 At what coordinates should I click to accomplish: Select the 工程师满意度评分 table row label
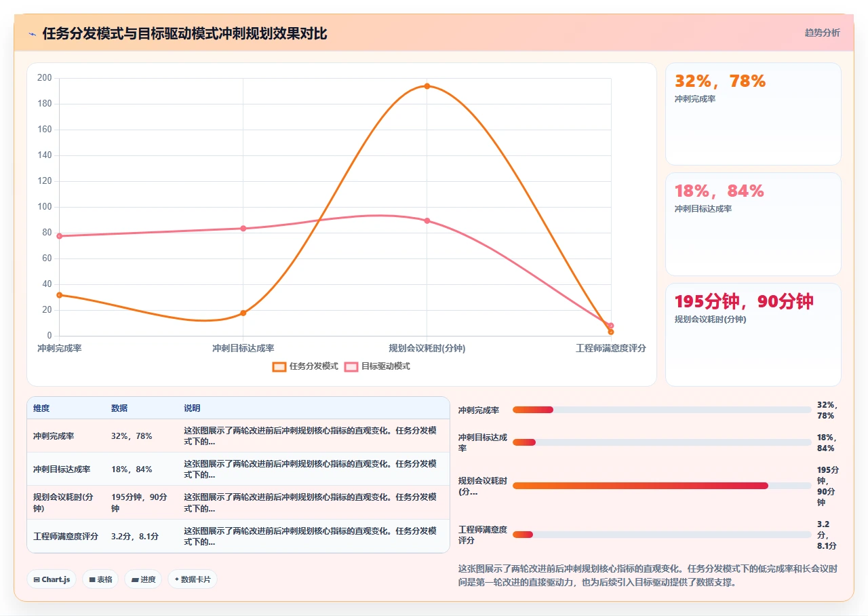66,536
